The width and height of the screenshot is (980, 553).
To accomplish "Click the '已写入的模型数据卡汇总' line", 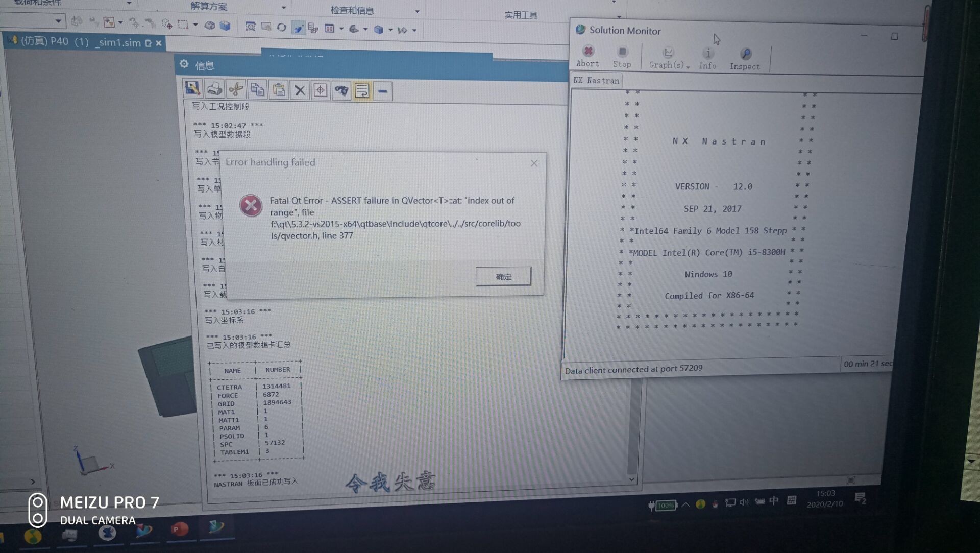I will pyautogui.click(x=249, y=345).
